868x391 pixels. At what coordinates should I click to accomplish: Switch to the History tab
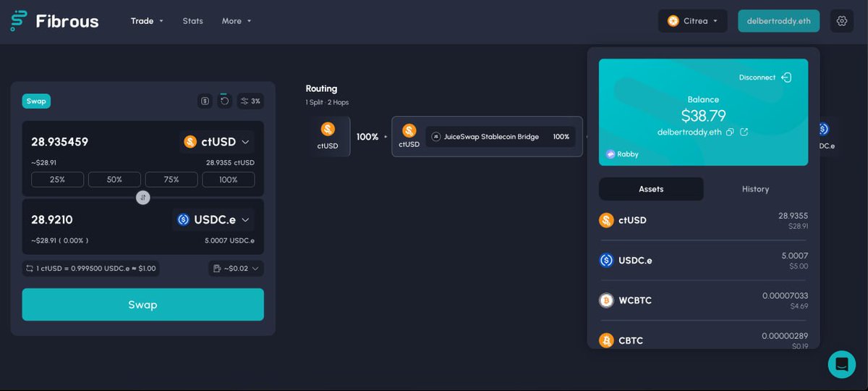pyautogui.click(x=755, y=189)
